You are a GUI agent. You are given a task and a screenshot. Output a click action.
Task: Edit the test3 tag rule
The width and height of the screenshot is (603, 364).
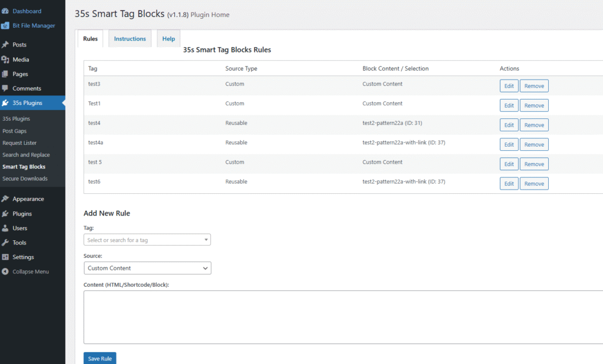point(509,86)
